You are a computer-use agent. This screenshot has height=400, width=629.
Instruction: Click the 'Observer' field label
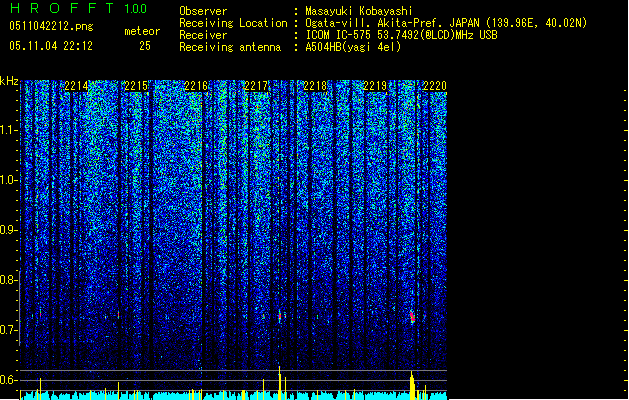tap(203, 11)
